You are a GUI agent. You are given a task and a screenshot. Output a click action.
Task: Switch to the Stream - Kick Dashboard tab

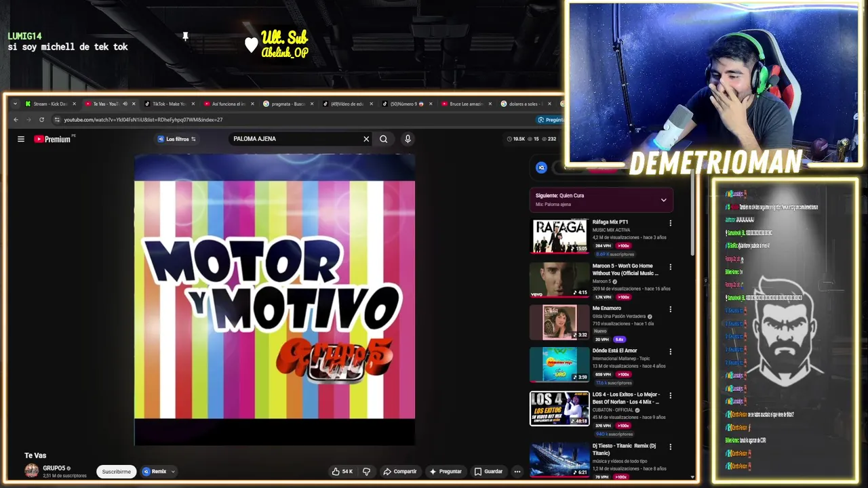(x=50, y=104)
